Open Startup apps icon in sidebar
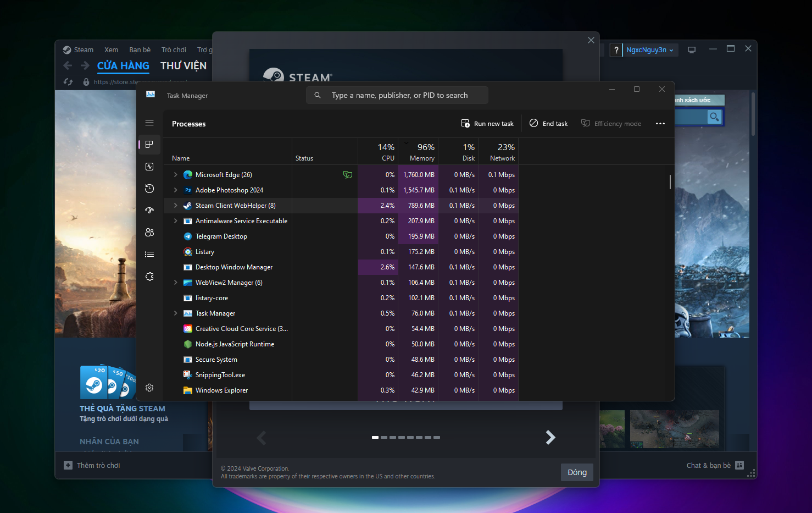 tap(149, 211)
